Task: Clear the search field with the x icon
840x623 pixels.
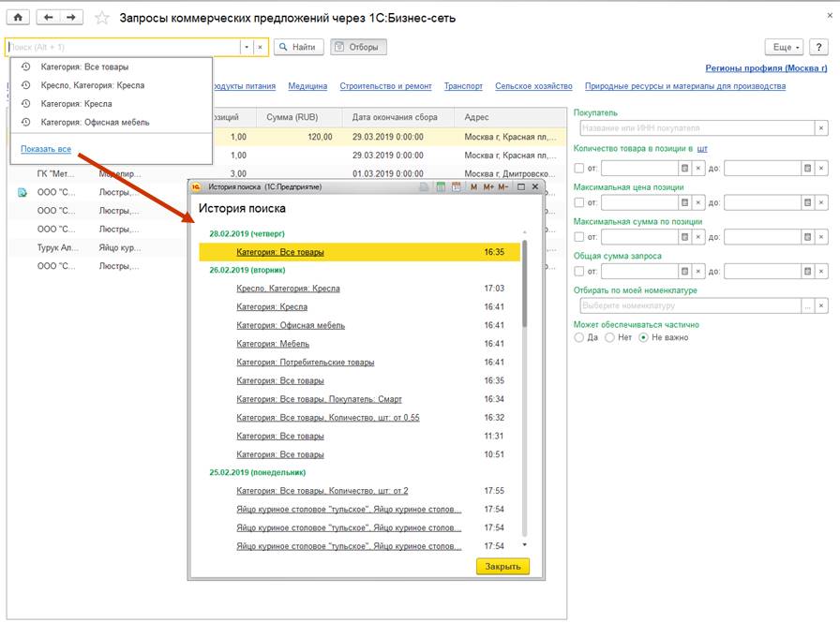Action: coord(260,47)
